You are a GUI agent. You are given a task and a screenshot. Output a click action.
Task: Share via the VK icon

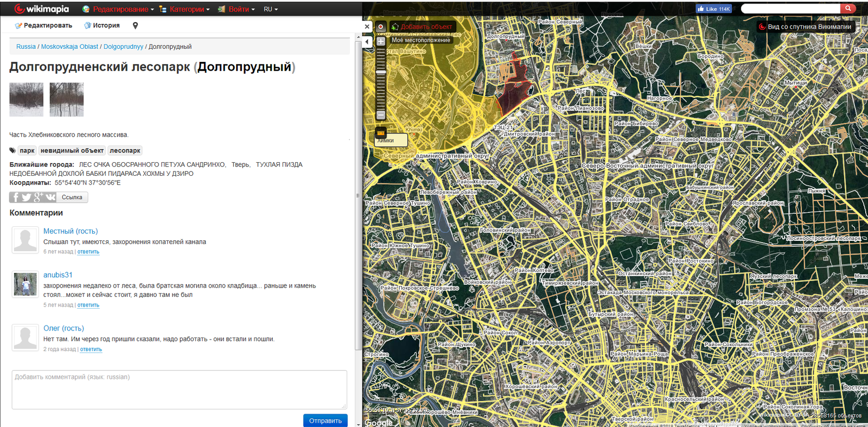50,197
